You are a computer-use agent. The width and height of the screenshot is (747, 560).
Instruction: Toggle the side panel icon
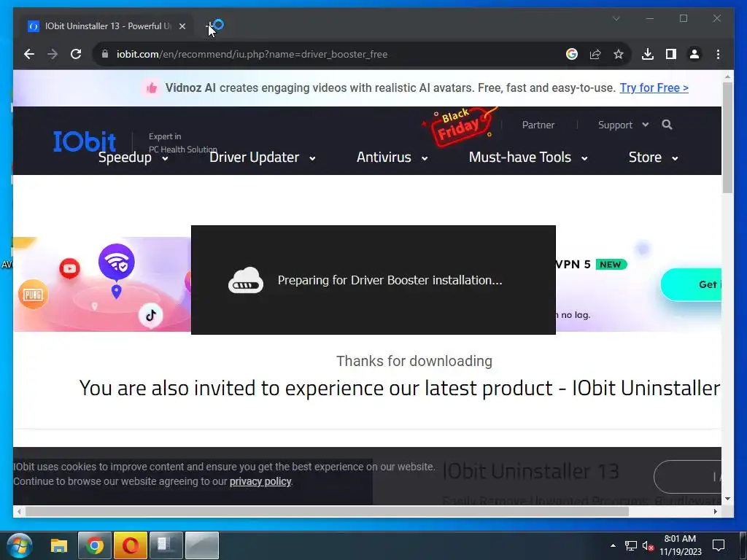[x=671, y=54]
